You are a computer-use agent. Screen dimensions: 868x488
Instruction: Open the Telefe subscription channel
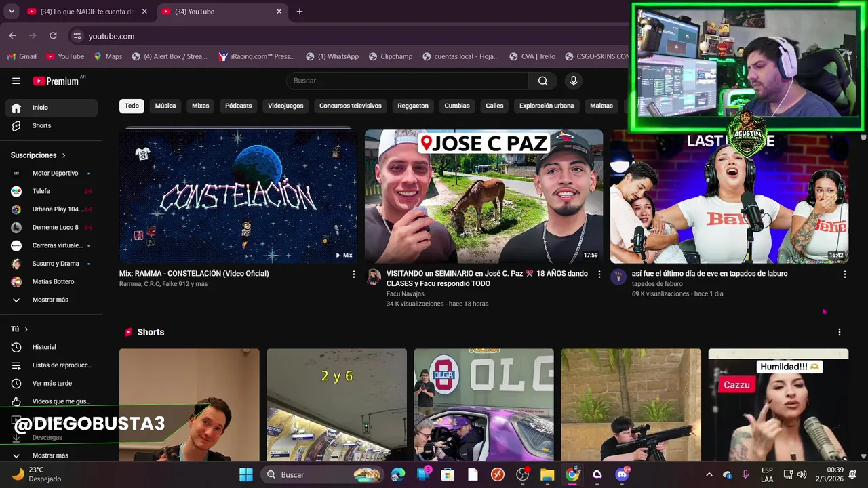click(x=52, y=191)
